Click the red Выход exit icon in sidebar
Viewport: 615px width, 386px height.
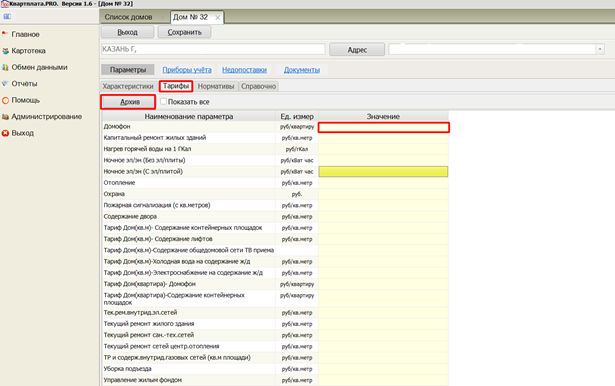[5, 133]
